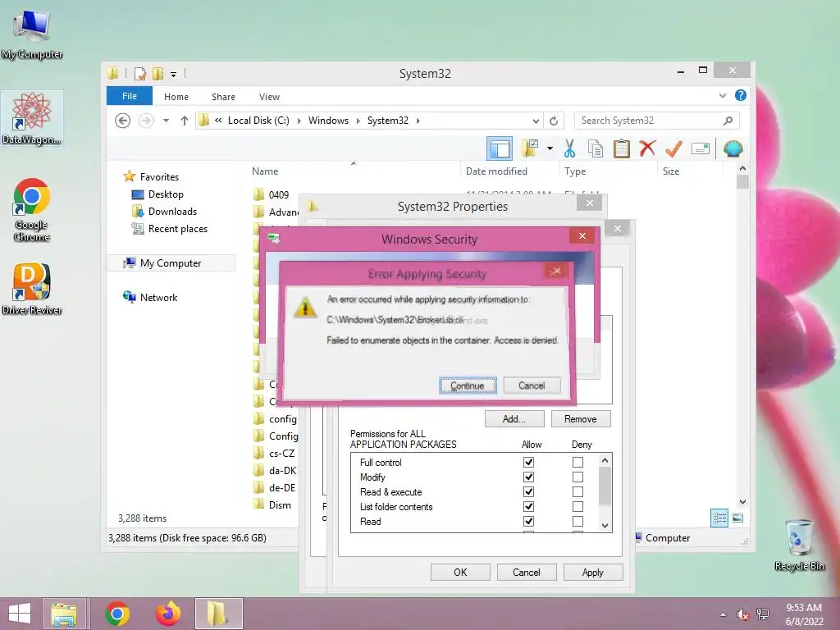Click the orange checkmark toolbar icon
840x630 pixels.
tap(673, 148)
